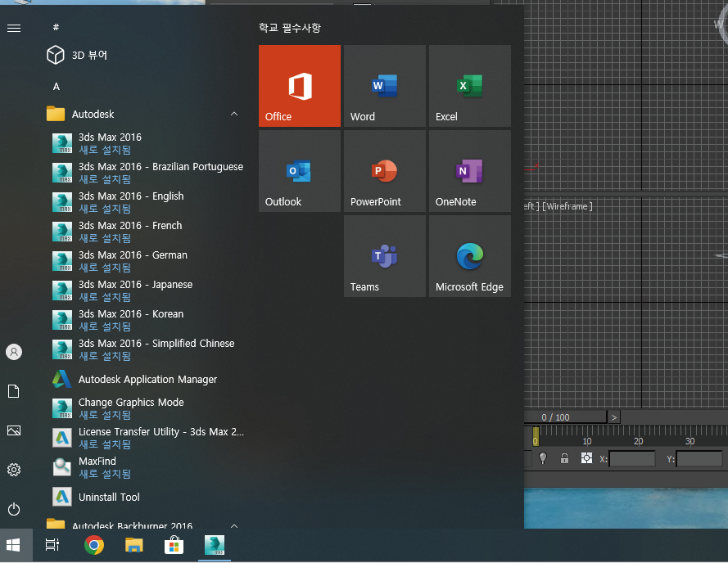
Task: Toggle the selection lock icon in 3ds Max
Action: [564, 458]
